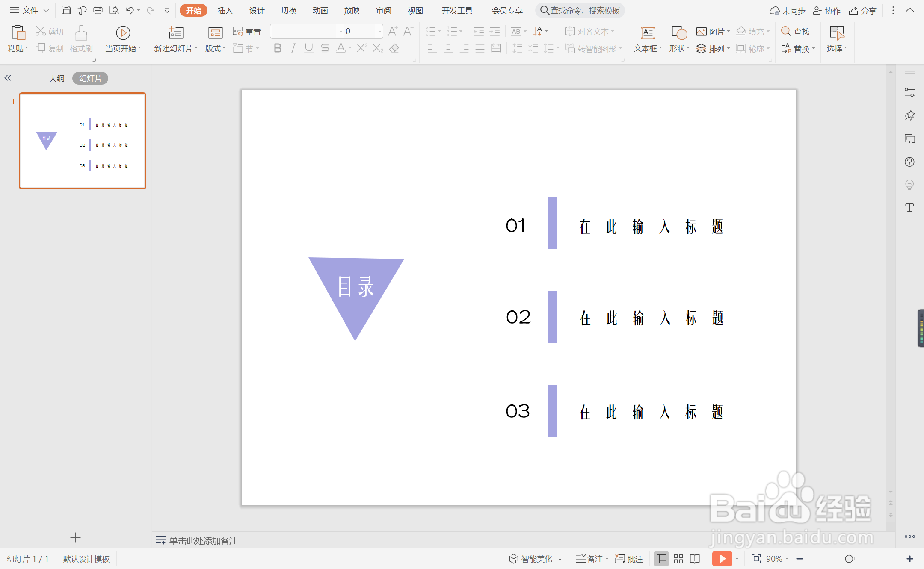Open the help question-mark sidebar icon
Image resolution: width=924 pixels, height=569 pixels.
pyautogui.click(x=909, y=162)
